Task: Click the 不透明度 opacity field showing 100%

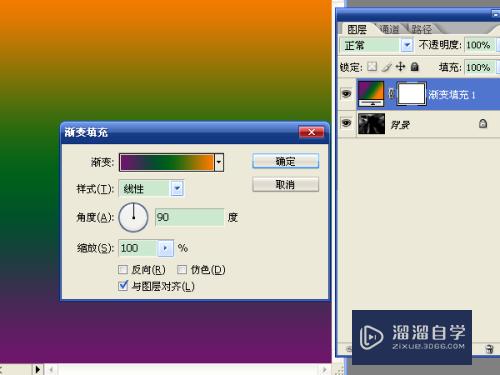Action: (x=479, y=45)
